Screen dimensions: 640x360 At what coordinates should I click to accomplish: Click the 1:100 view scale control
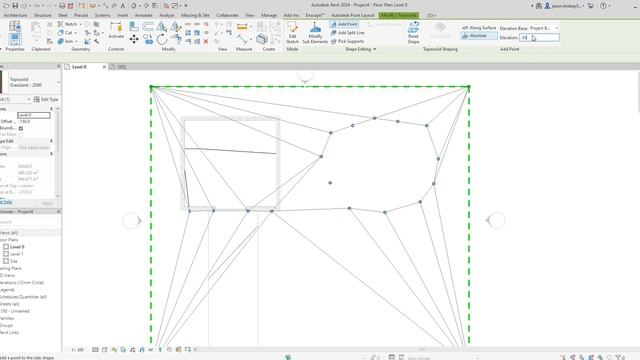coord(78,349)
